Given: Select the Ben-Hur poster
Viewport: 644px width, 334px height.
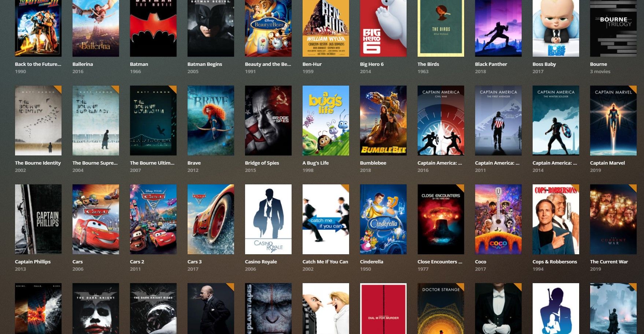Looking at the screenshot, I should [x=326, y=28].
